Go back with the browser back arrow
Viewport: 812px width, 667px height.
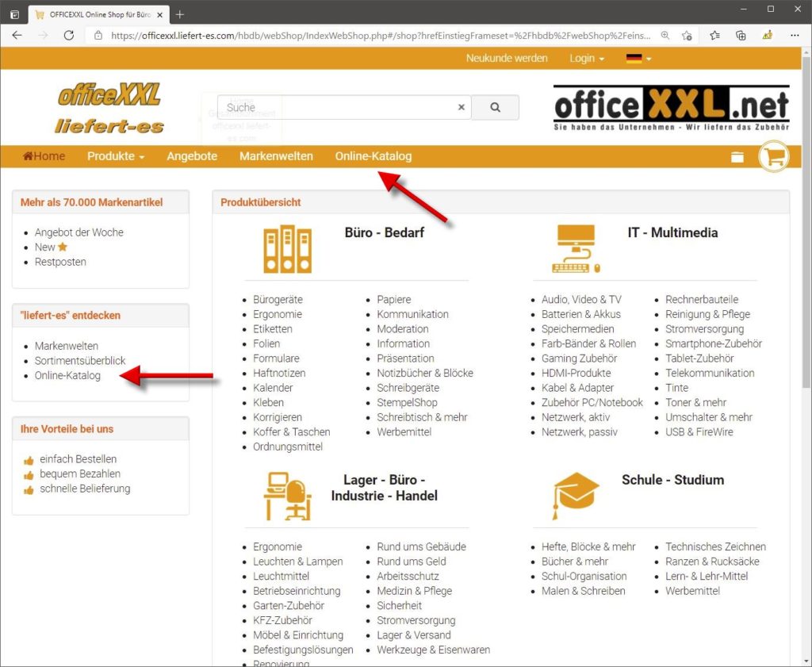(17, 35)
